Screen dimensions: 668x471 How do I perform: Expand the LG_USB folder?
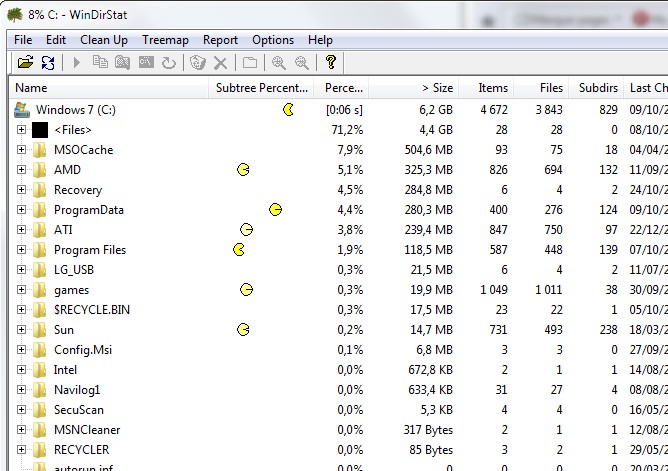click(x=21, y=270)
